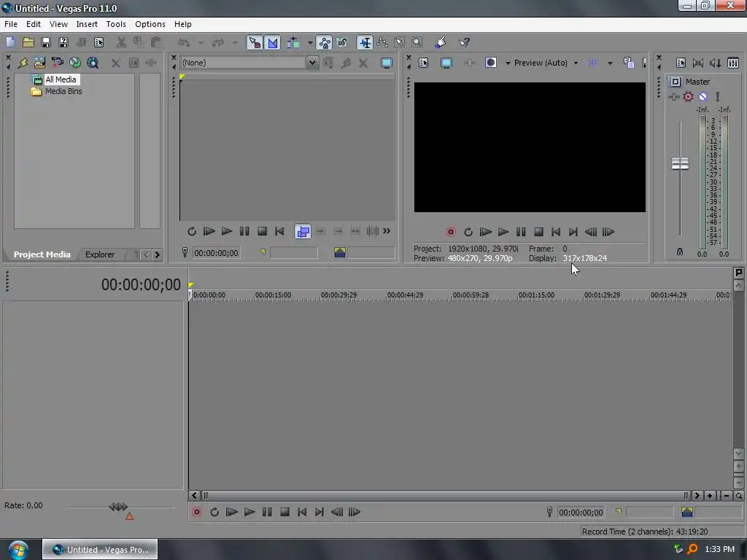Screen dimensions: 747x560
Task: Click Stop in the preview transport controls
Action: pyautogui.click(x=538, y=232)
